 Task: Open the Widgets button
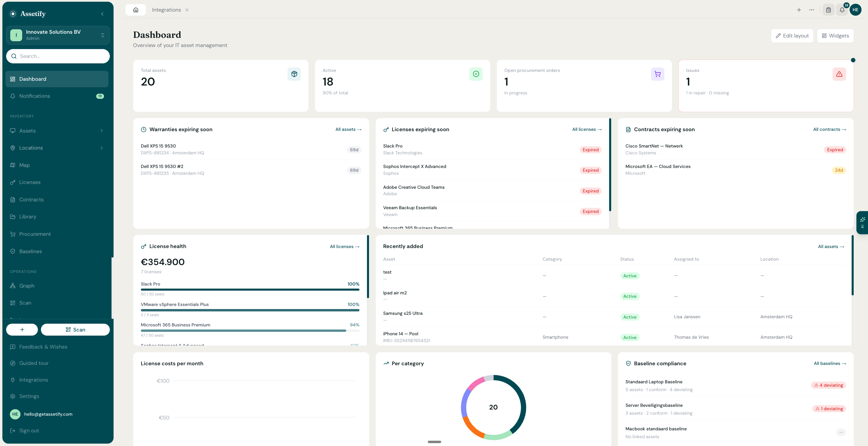(x=835, y=36)
